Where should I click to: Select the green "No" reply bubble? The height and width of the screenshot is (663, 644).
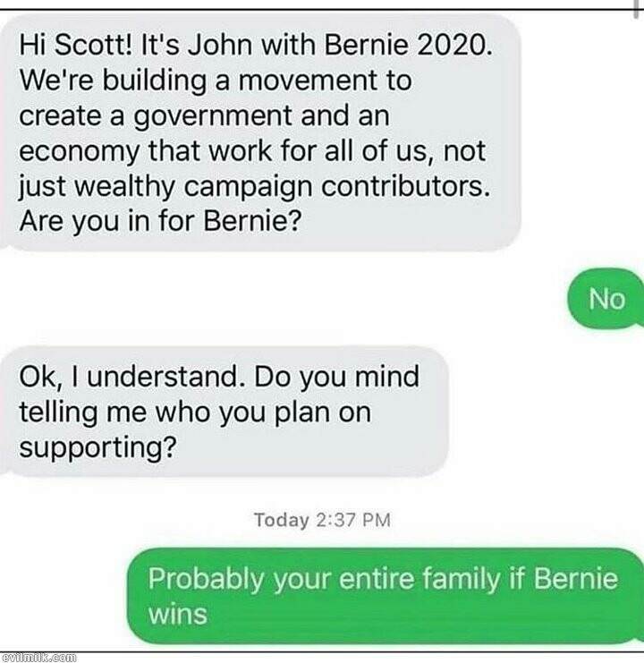(x=607, y=299)
